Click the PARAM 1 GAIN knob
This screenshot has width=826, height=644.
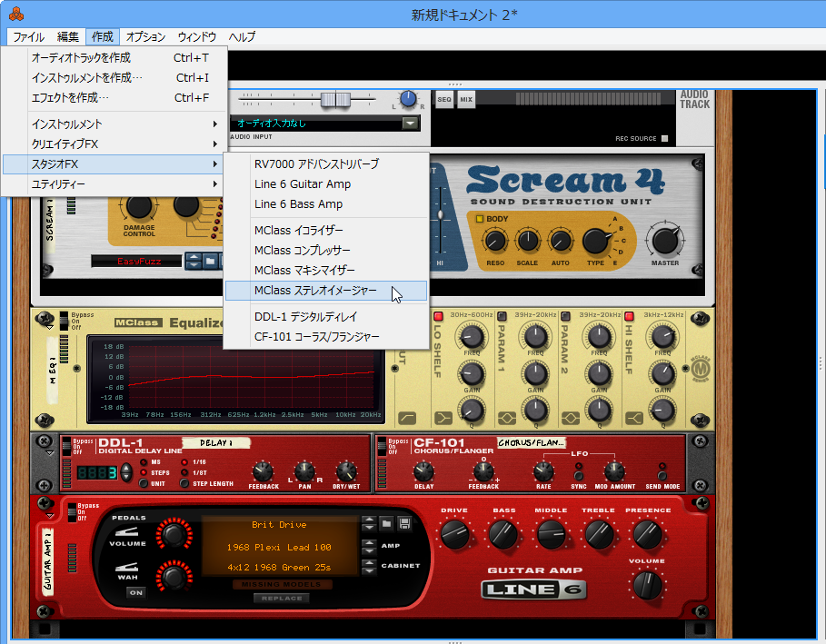tap(535, 374)
